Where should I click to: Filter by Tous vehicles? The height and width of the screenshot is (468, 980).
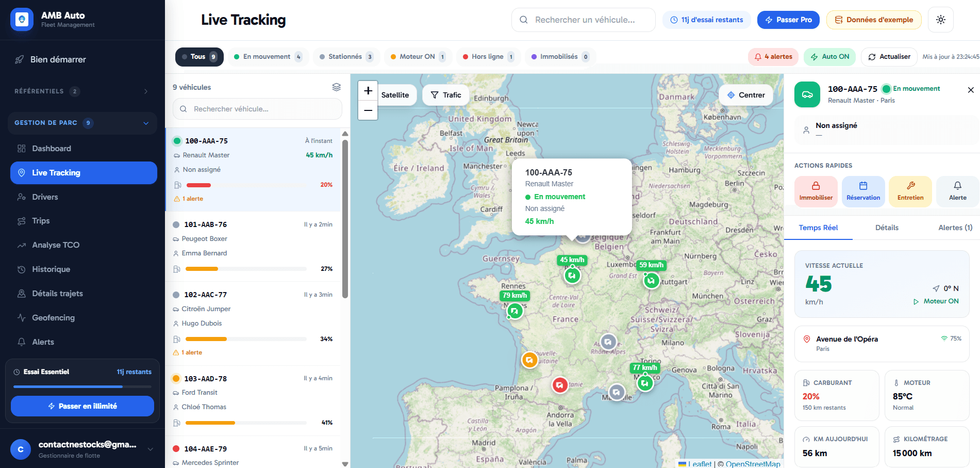click(200, 57)
